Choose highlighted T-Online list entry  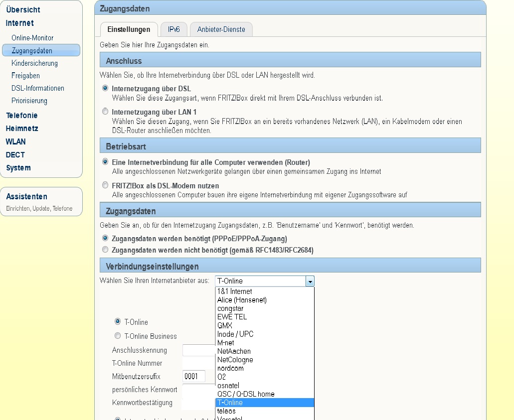click(x=265, y=402)
